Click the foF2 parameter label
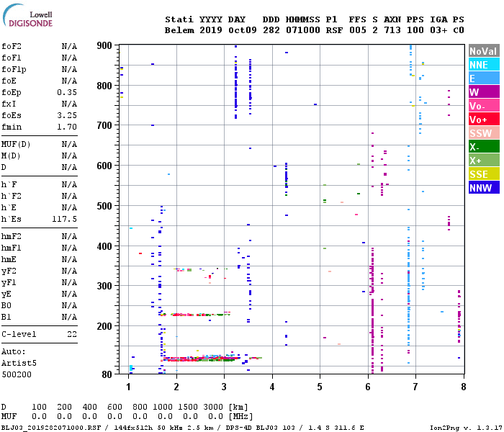504x432 pixels. (x=12, y=46)
